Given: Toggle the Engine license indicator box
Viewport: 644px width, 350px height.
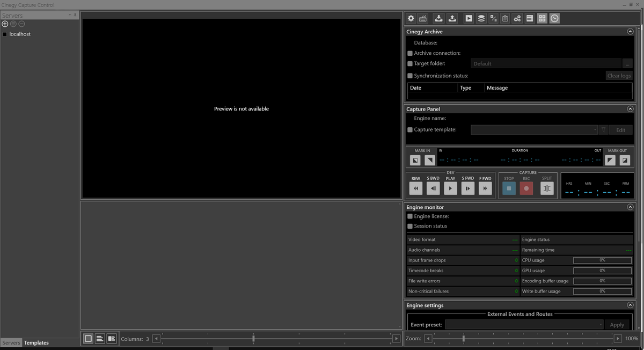Looking at the screenshot, I should coord(410,216).
